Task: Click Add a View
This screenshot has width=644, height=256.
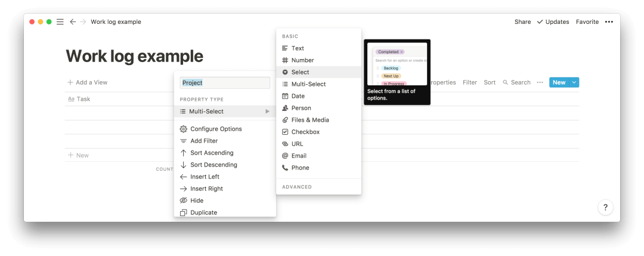Action: (x=88, y=82)
